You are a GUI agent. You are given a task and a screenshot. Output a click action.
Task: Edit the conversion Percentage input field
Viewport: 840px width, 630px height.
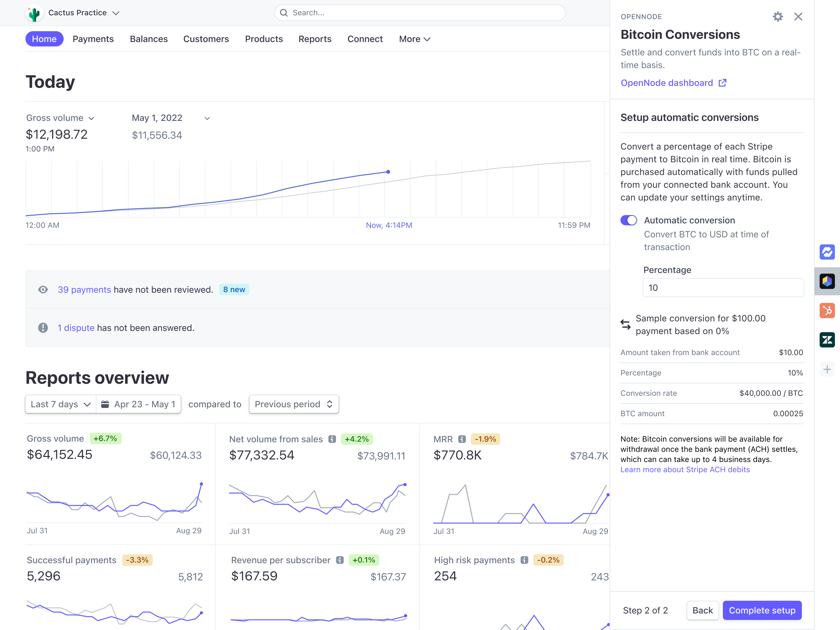click(x=723, y=287)
